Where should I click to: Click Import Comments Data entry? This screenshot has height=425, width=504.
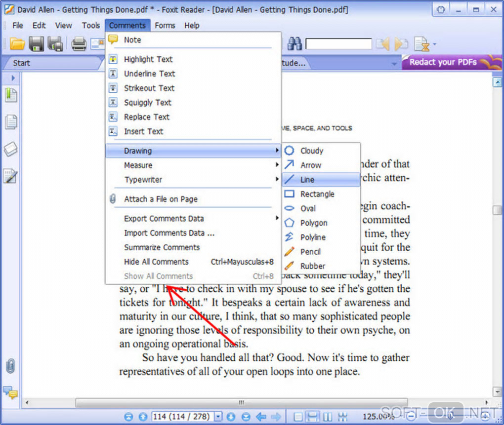[x=193, y=233]
